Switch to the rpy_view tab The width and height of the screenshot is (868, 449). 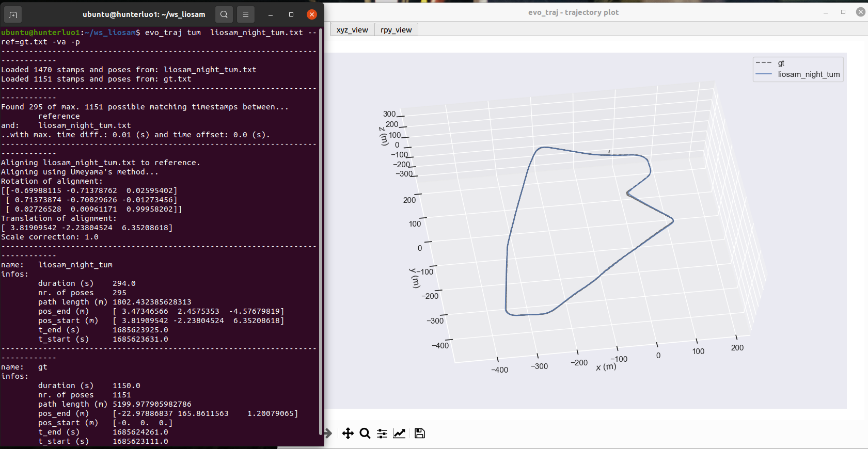(396, 30)
